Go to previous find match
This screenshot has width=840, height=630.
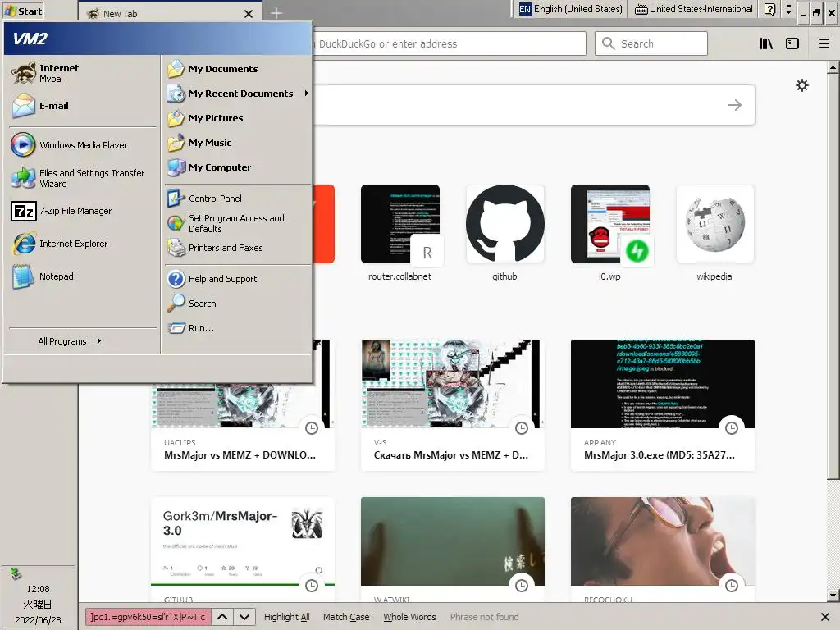(x=221, y=617)
